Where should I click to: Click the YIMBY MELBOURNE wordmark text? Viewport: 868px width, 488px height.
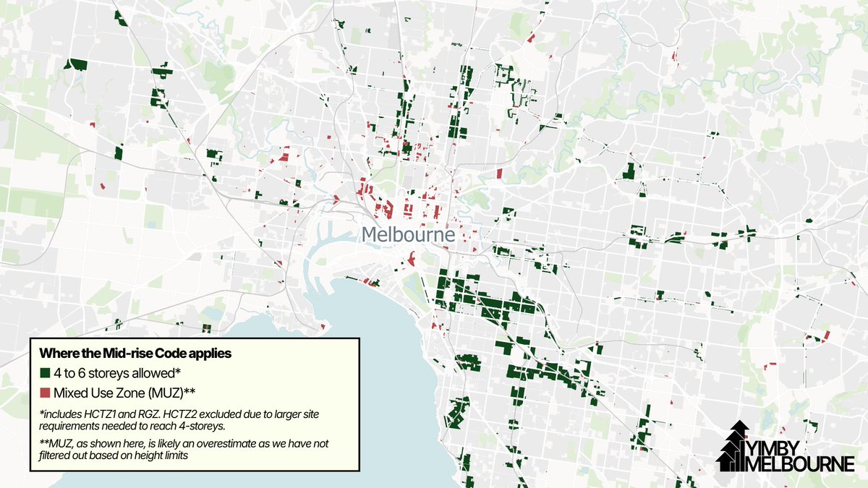point(799,456)
